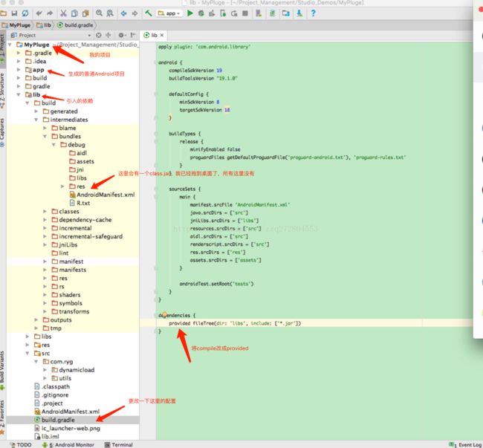Select the .gitignore file

(x=51, y=395)
